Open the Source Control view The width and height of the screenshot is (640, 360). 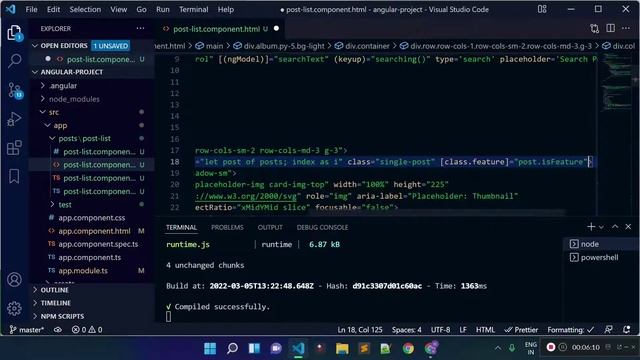tap(15, 90)
